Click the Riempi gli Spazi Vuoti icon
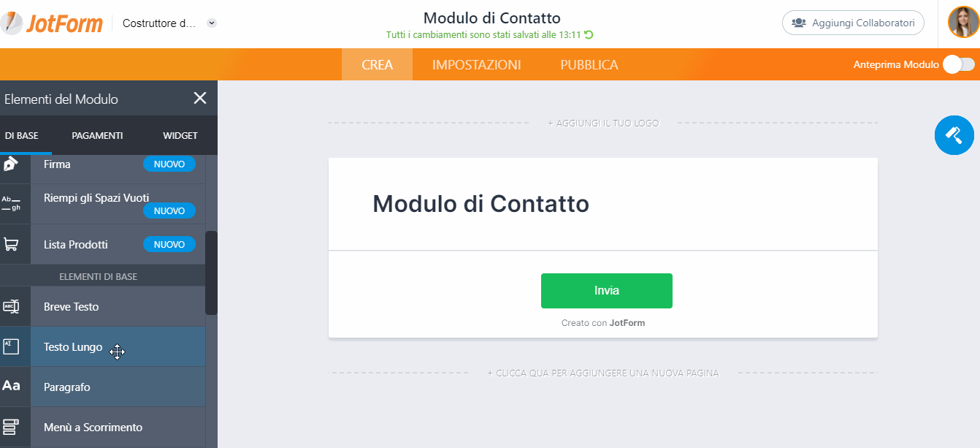This screenshot has height=448, width=980. pos(11,203)
